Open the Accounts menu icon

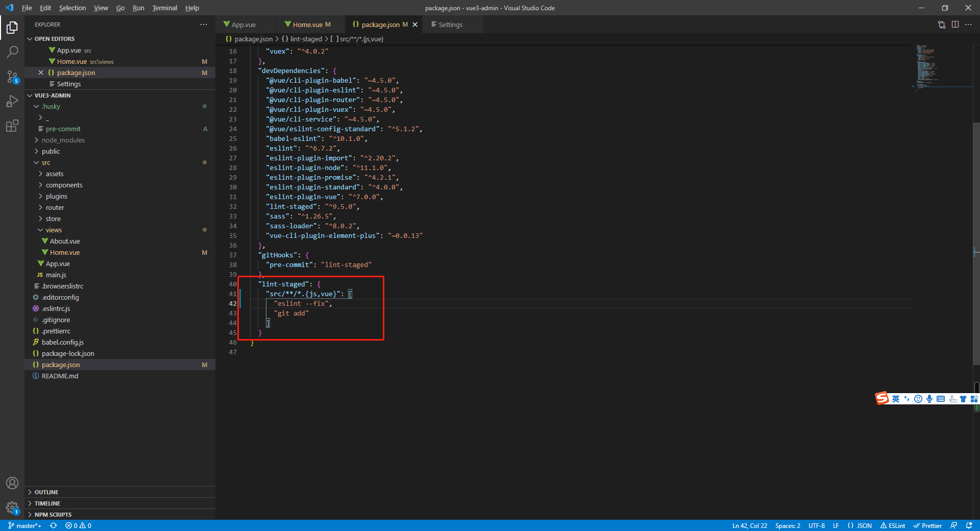[x=12, y=483]
